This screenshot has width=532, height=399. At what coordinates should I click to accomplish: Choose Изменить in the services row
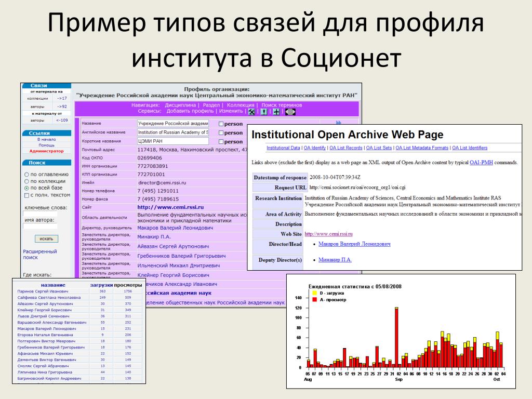coord(231,111)
